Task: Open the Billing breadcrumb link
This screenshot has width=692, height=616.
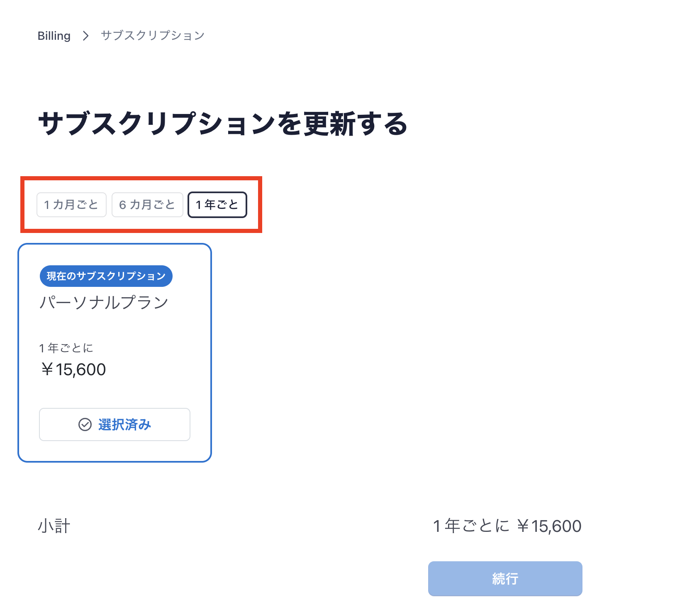Action: point(54,36)
